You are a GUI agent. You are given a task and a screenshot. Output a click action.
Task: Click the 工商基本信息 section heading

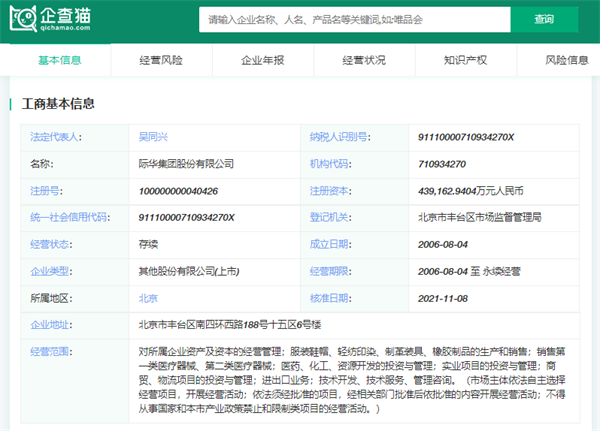(x=58, y=104)
